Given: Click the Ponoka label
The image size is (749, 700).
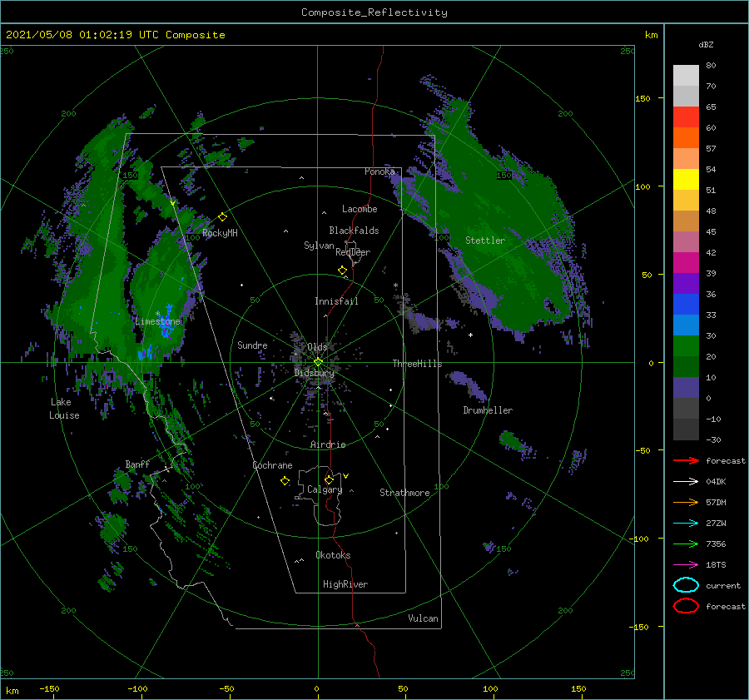Looking at the screenshot, I should tap(379, 171).
